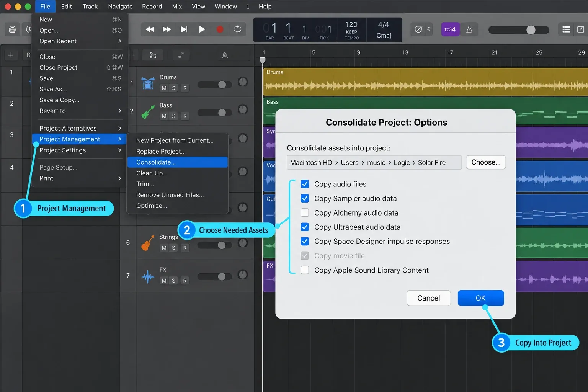
Task: Uncheck Copy Sampler audio data
Action: [x=305, y=198]
